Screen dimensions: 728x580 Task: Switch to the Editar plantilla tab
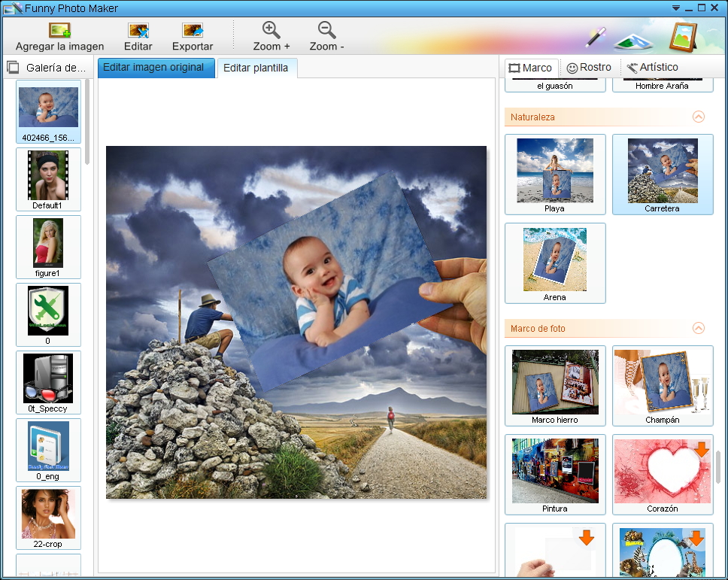(x=255, y=67)
